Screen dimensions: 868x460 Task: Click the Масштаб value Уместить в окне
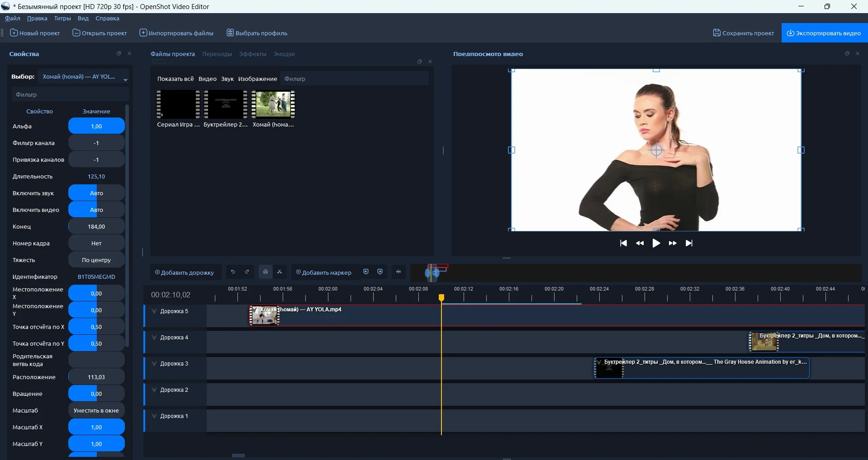pos(96,410)
